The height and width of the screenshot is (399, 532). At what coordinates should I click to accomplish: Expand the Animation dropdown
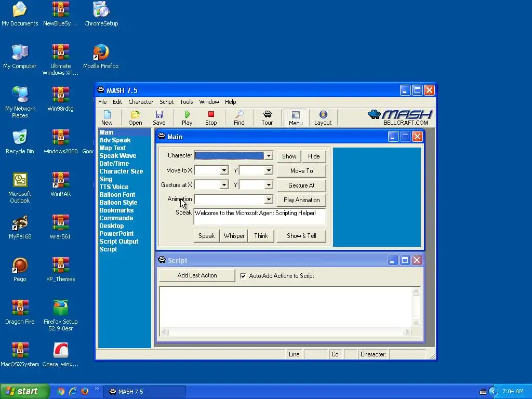(269, 199)
